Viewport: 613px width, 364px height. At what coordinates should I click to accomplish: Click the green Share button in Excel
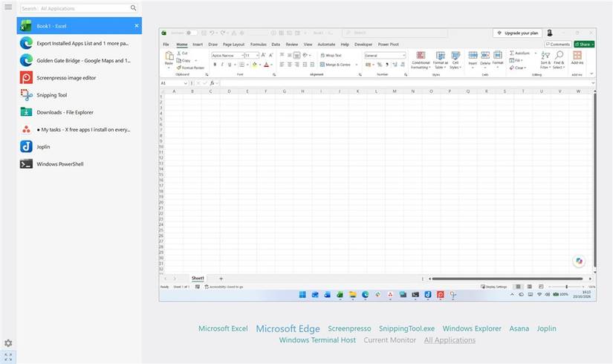[x=584, y=44]
